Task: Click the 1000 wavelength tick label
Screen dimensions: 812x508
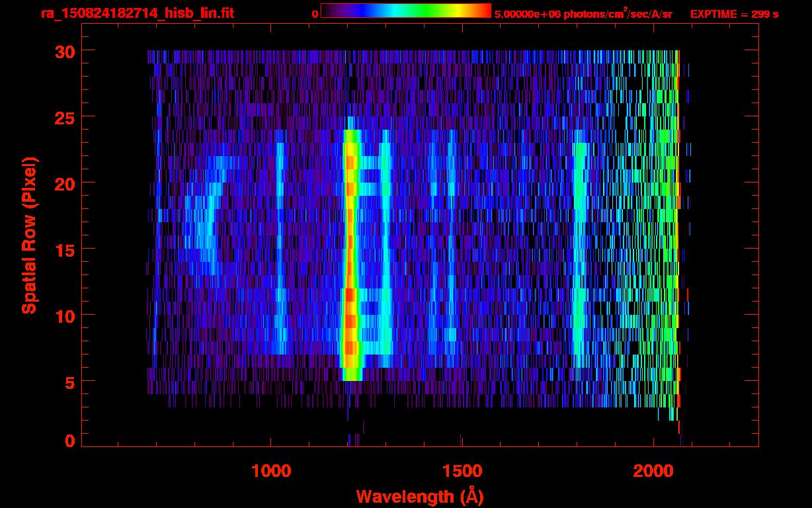Action: click(x=271, y=471)
